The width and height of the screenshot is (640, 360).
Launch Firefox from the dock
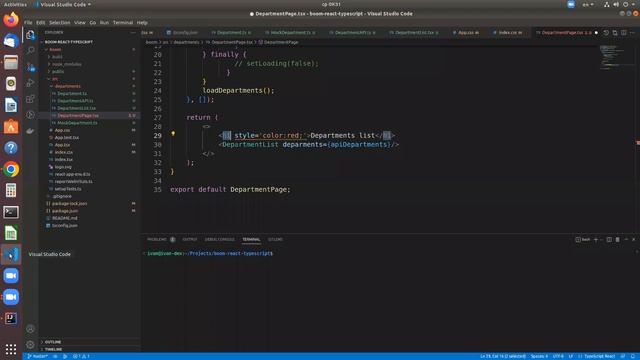tap(11, 20)
